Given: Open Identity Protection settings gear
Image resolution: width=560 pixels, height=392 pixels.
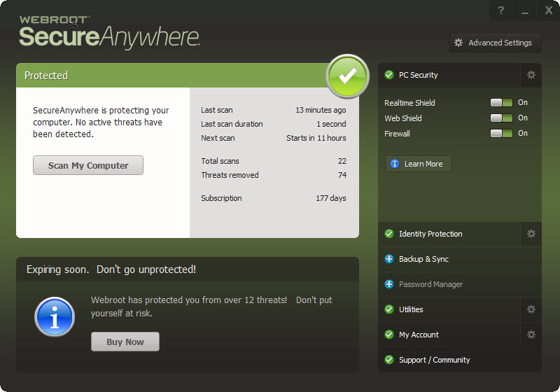Looking at the screenshot, I should click(531, 234).
